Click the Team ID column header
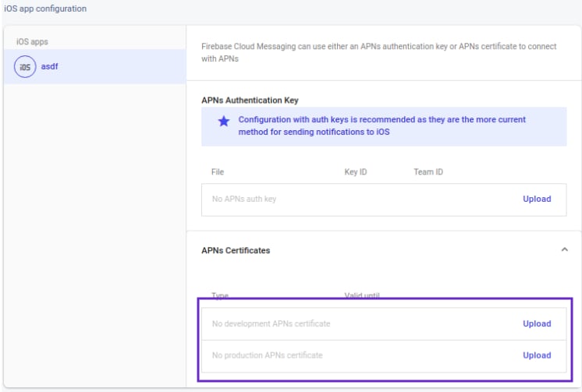This screenshot has height=392, width=582. click(x=428, y=171)
